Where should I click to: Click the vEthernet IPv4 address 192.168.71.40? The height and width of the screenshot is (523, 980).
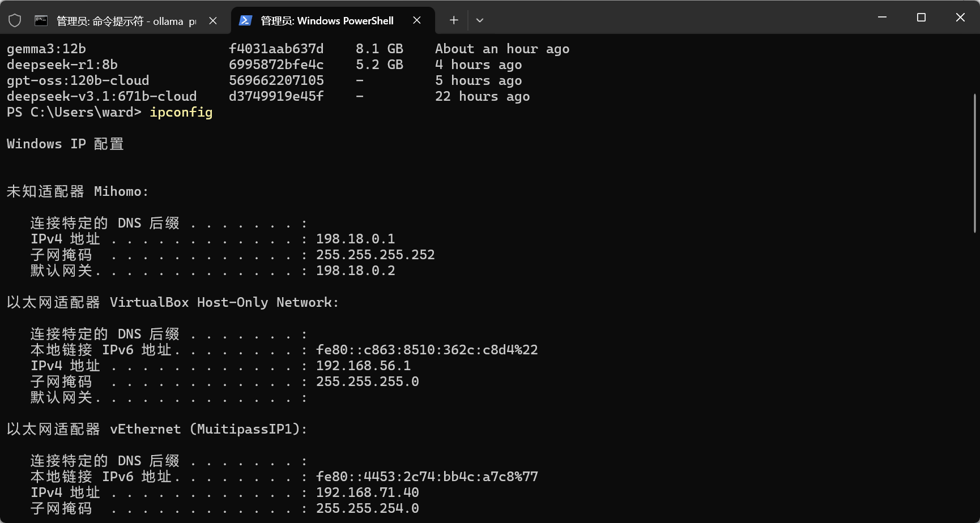[x=367, y=492]
